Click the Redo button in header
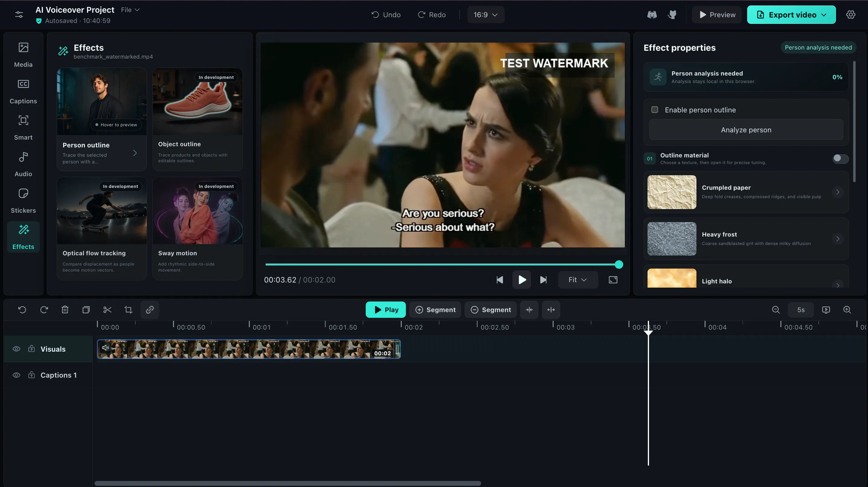The image size is (868, 487). coord(432,15)
